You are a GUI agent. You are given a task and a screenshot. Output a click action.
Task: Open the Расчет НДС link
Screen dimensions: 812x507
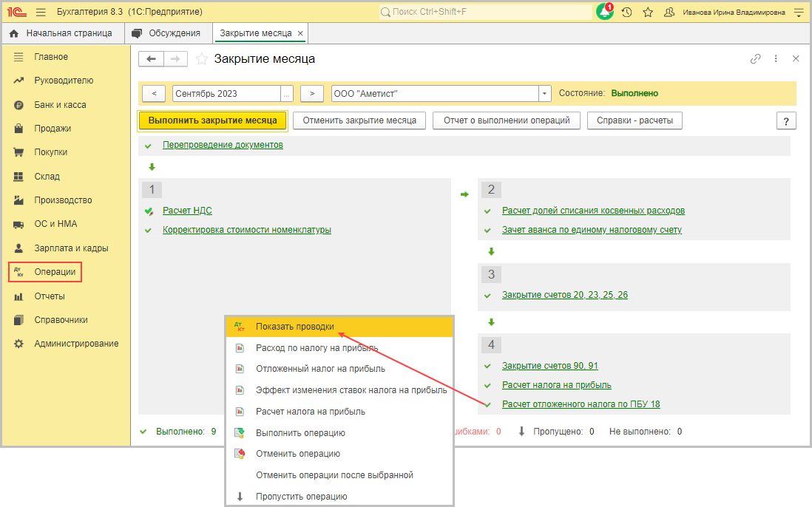pyautogui.click(x=186, y=211)
